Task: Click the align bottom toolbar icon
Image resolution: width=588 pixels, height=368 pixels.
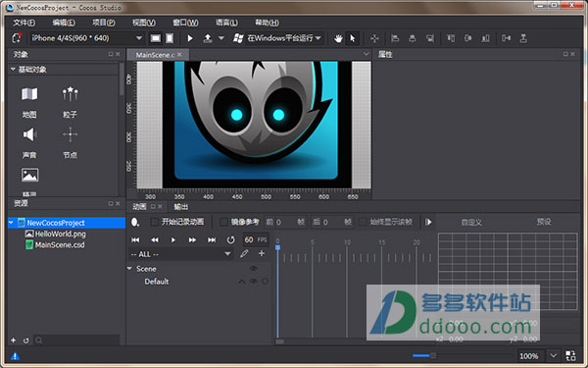Action: click(486, 38)
